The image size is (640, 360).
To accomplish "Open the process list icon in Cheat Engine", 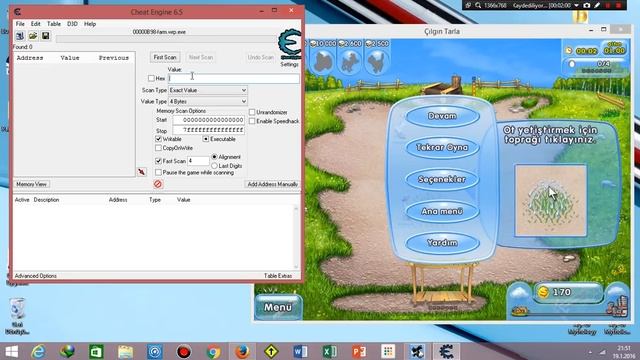I will tap(20, 36).
